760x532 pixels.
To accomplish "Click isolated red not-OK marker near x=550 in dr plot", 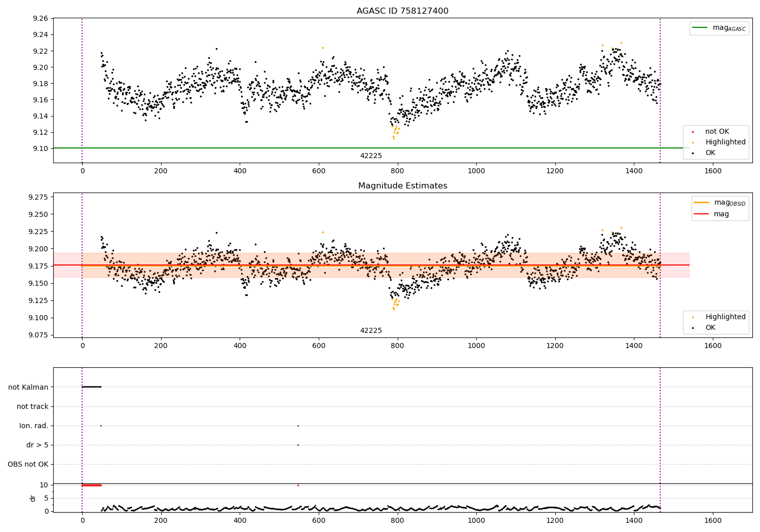I will pyautogui.click(x=298, y=485).
